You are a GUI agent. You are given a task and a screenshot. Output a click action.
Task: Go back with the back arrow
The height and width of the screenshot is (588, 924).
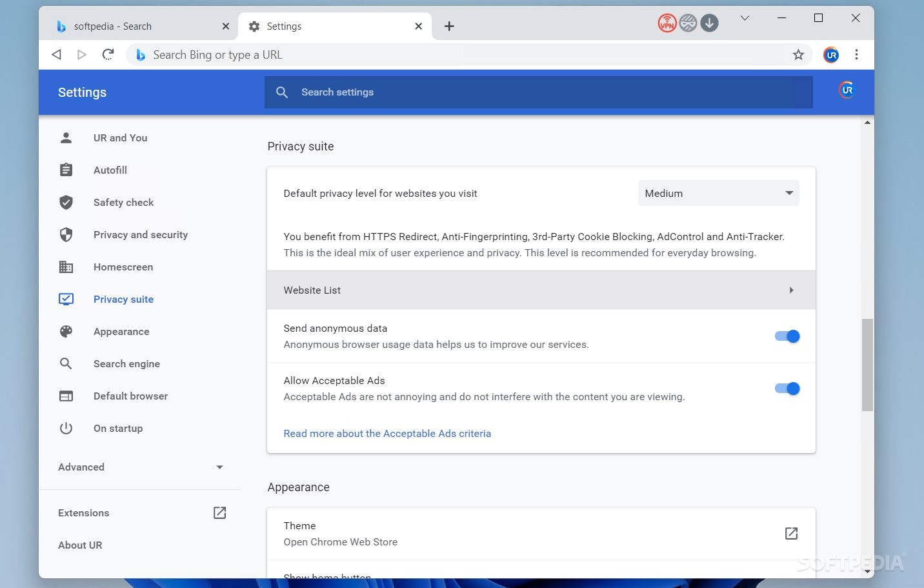(x=57, y=54)
